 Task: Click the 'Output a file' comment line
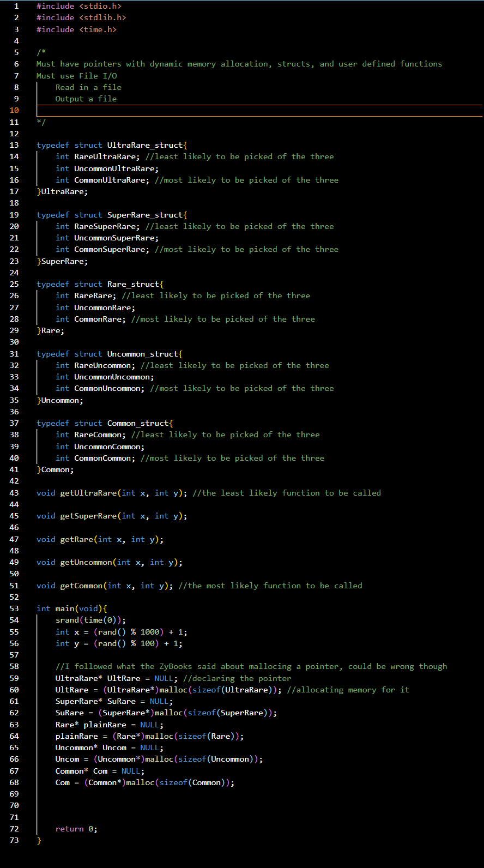pos(86,99)
